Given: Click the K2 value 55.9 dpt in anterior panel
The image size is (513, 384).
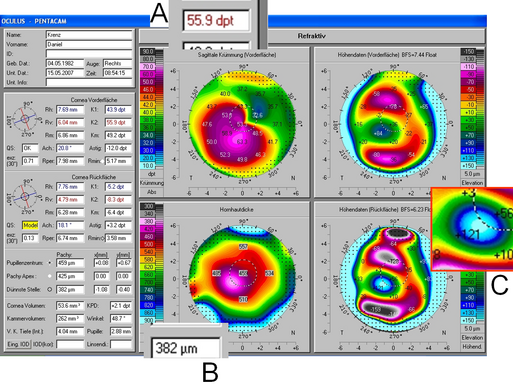Looking at the screenshot, I should point(118,122).
